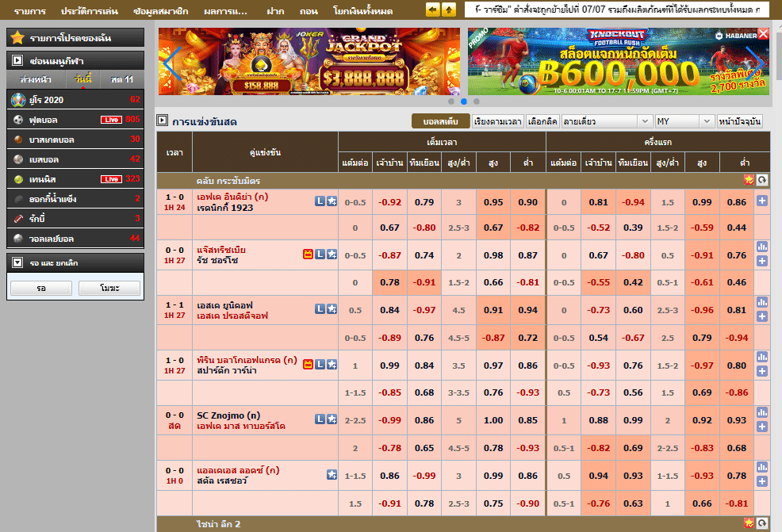Open the Joker Grand Jackpot banner

click(x=309, y=61)
